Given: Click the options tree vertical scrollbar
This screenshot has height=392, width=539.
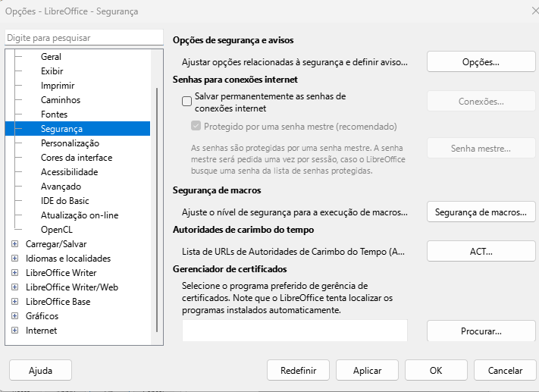Looking at the screenshot, I should (157, 210).
